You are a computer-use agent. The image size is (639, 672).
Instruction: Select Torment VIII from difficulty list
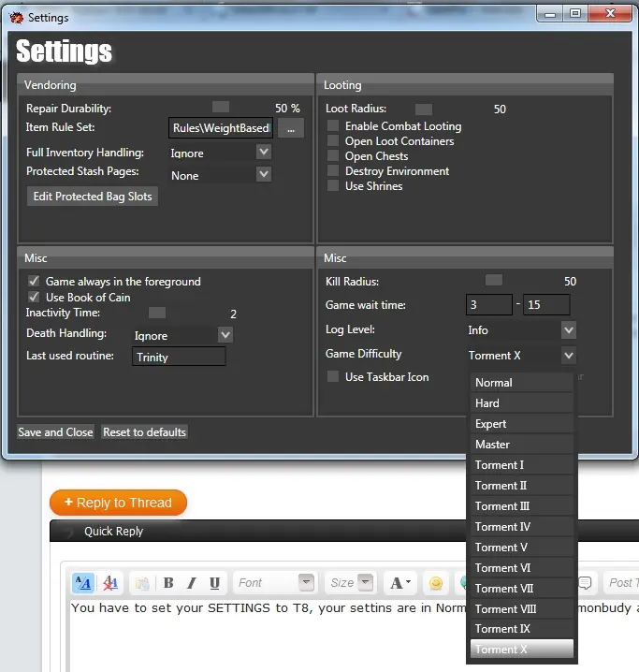(x=521, y=608)
